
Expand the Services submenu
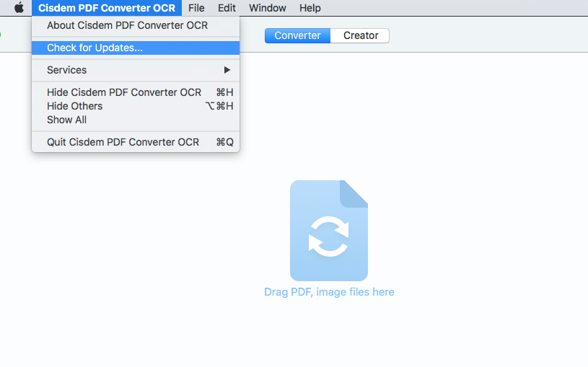coord(136,70)
